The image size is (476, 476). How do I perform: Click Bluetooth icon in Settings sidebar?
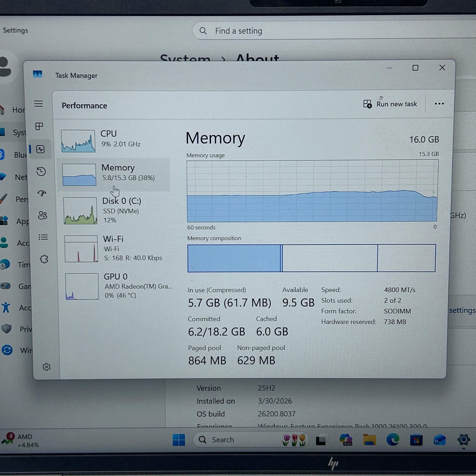(1, 154)
